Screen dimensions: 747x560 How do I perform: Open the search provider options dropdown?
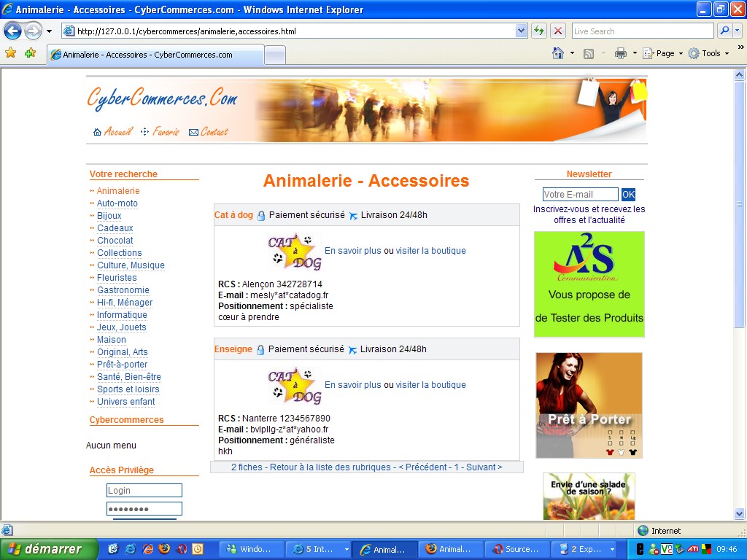pos(738,31)
